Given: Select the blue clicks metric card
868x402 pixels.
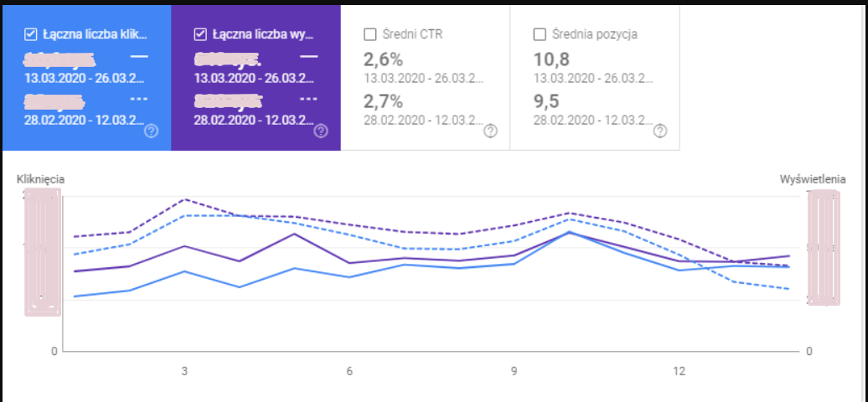Looking at the screenshot, I should [86, 78].
